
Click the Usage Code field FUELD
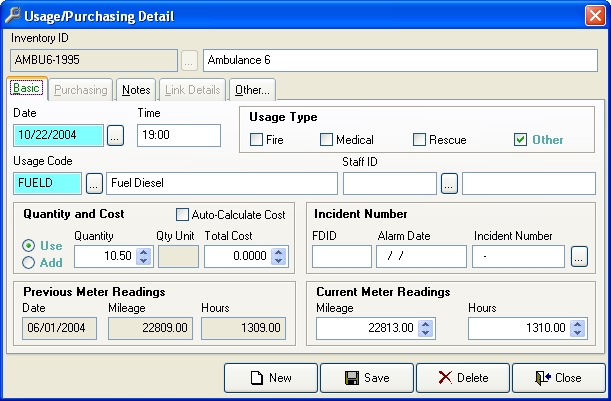click(x=48, y=184)
